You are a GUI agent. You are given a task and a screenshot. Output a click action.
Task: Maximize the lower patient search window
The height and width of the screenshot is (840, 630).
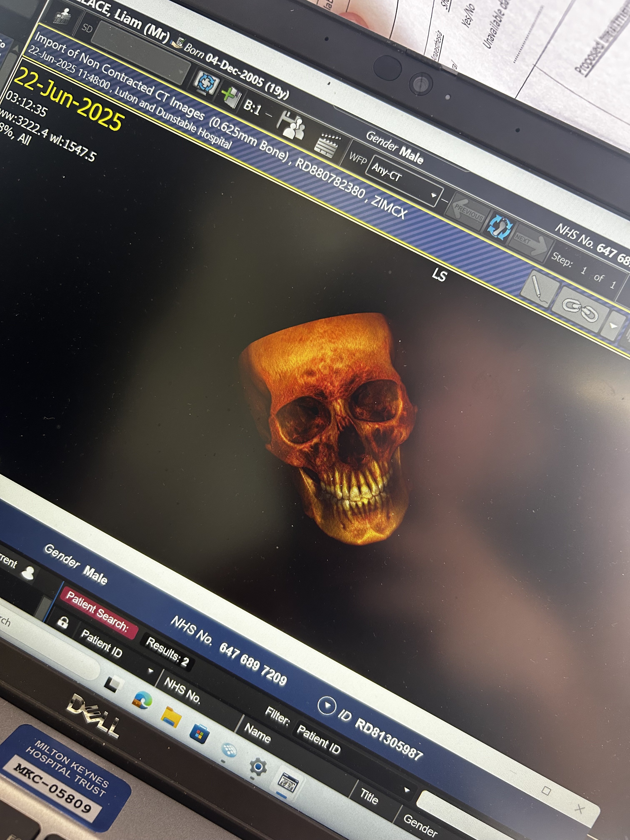(546, 791)
